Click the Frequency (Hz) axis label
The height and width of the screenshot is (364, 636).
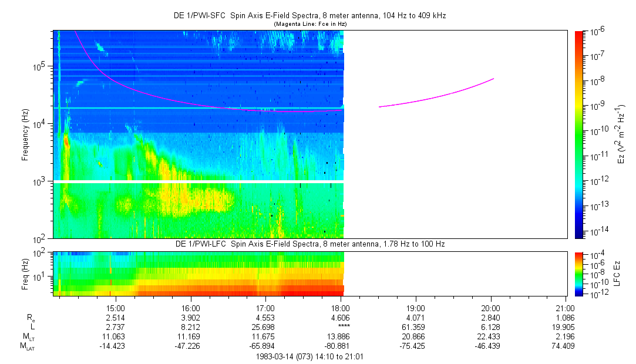(25, 134)
